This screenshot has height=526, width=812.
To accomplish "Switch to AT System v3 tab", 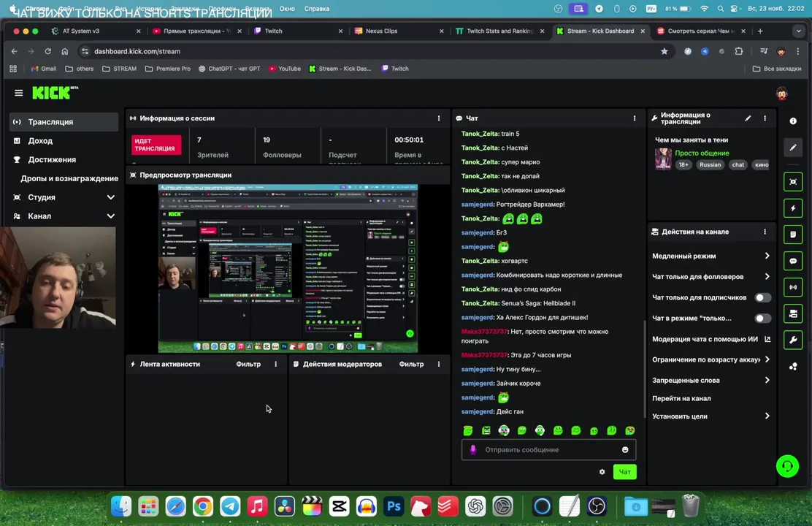I will pos(95,31).
